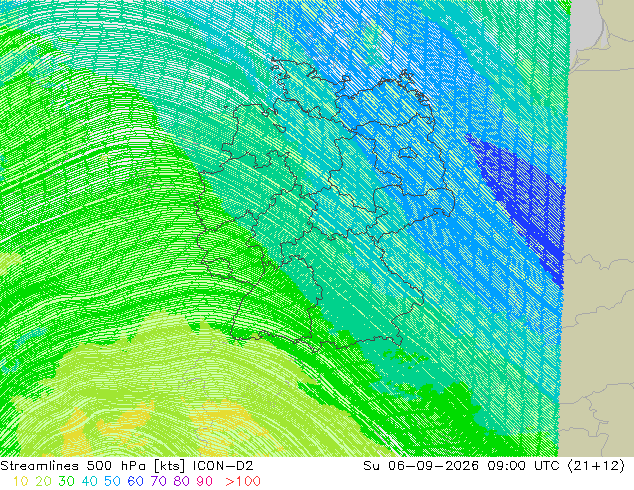This screenshot has height=490, width=634.
Task: Click the '09:00 UTC' time text
Action: pos(524,466)
